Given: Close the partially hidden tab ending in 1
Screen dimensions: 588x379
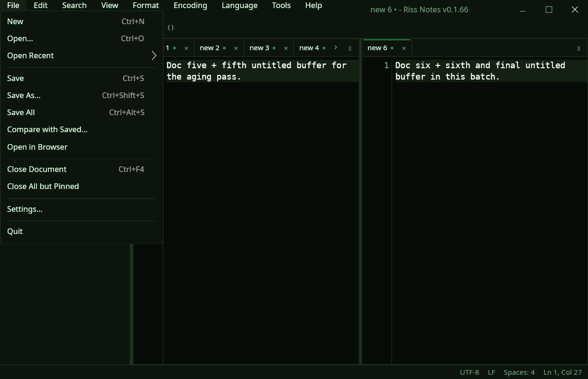Looking at the screenshot, I should click(186, 48).
